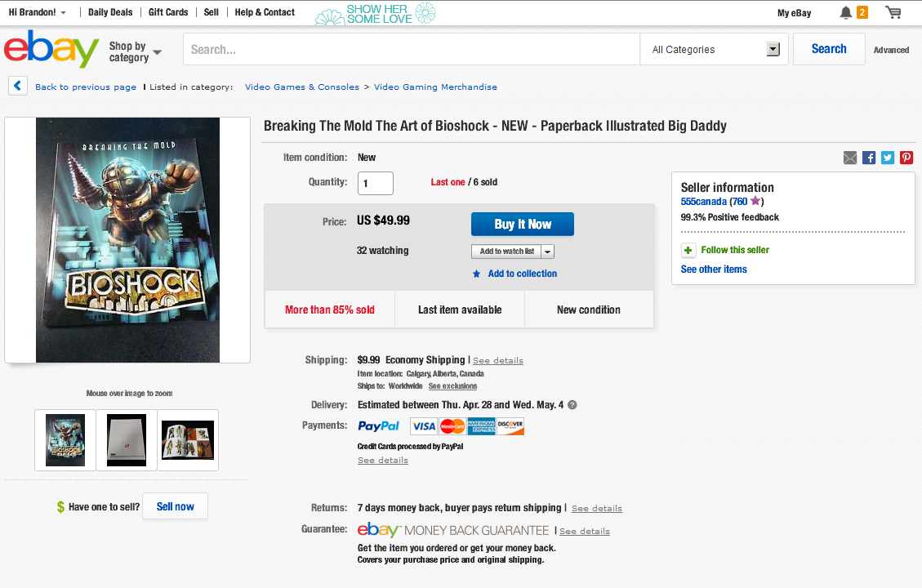Open the Gift Cards menu item

pos(168,12)
